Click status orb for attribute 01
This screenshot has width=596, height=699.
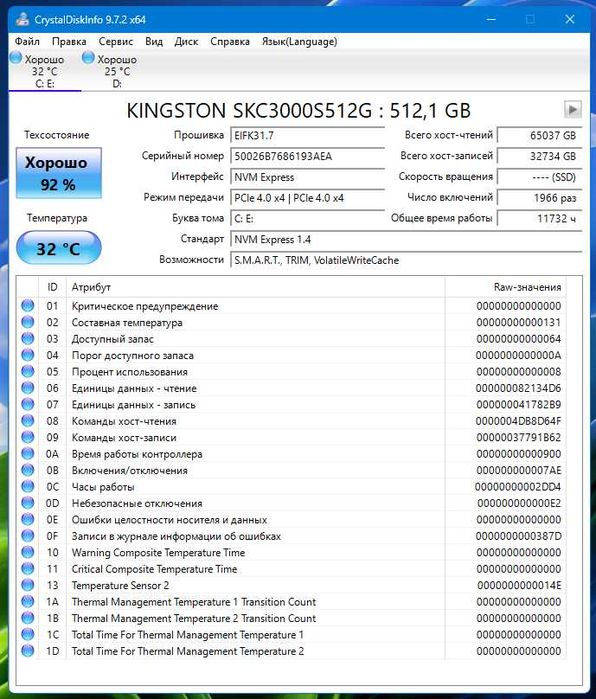tap(28, 306)
